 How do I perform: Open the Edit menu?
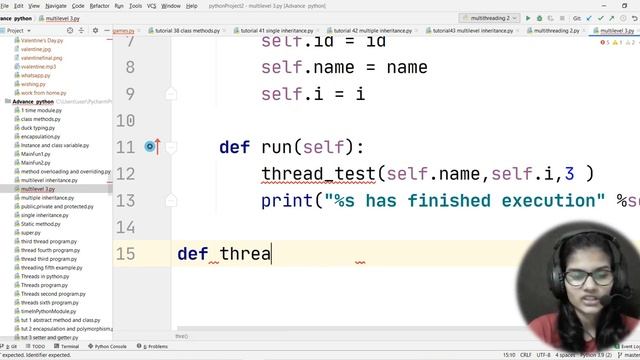coord(18,6)
